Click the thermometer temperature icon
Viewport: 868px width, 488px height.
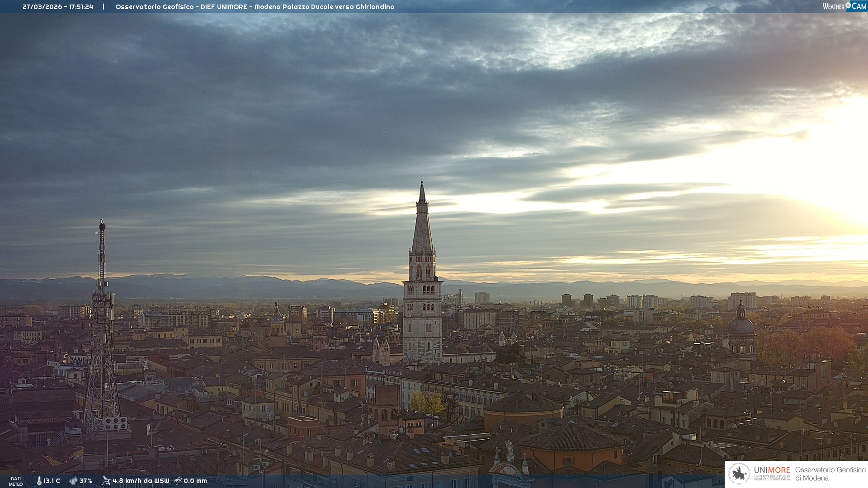point(39,481)
